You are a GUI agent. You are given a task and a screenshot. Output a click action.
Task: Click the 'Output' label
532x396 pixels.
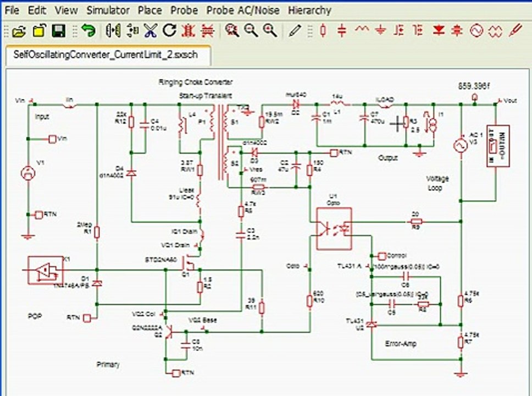tap(388, 158)
